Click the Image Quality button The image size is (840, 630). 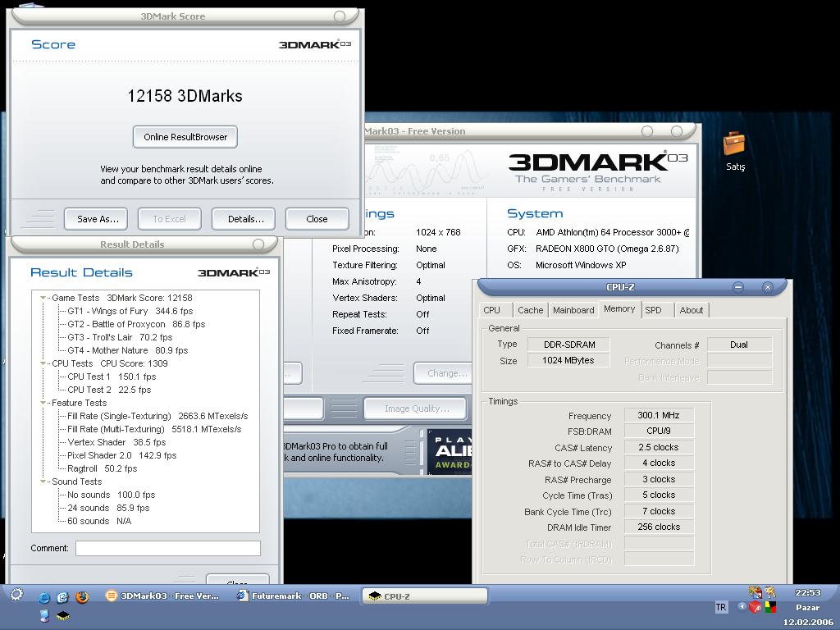click(x=415, y=409)
